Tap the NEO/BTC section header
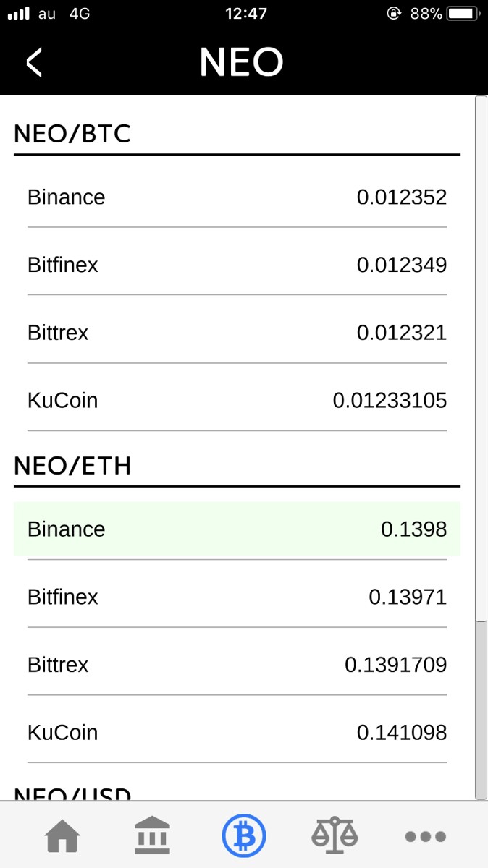Image resolution: width=488 pixels, height=868 pixels. click(x=72, y=134)
